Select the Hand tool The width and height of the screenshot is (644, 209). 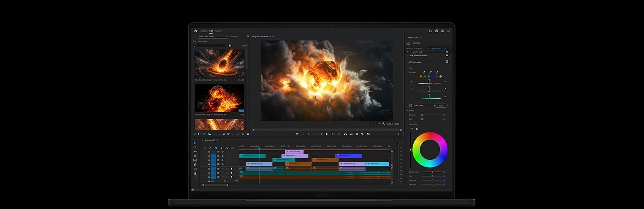point(195,173)
